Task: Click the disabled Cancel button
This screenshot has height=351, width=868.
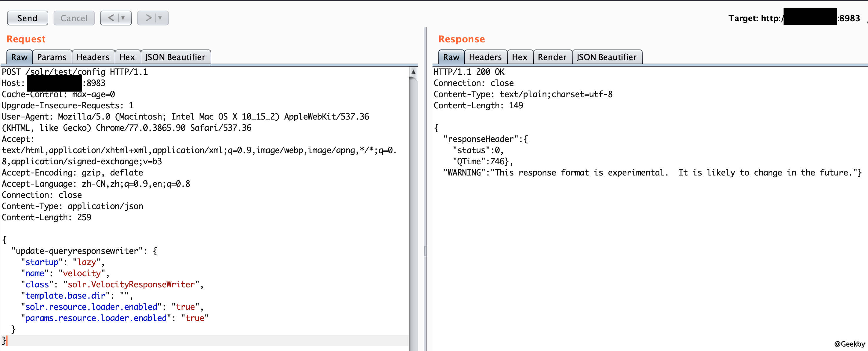Action: tap(74, 18)
